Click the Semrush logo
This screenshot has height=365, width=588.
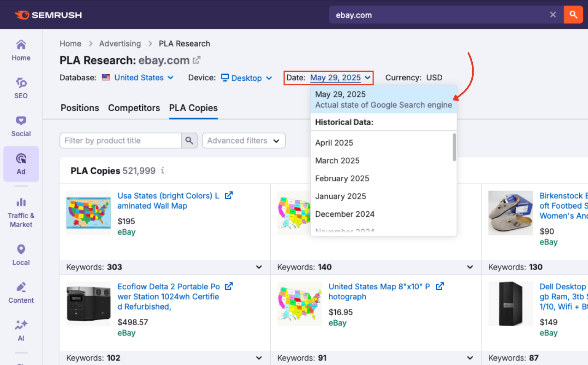(x=48, y=14)
